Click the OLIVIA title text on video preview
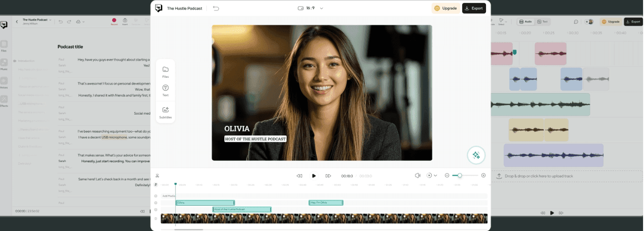644x231 pixels. pos(237,128)
